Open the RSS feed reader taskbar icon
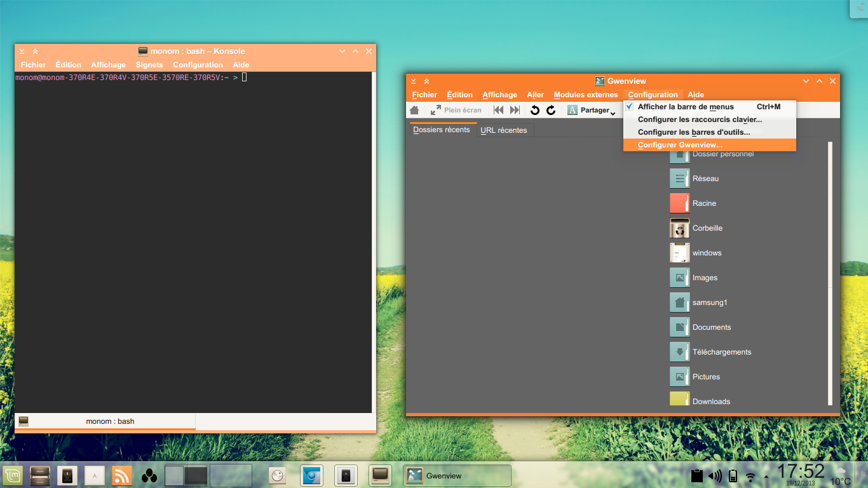The height and width of the screenshot is (488, 868). tap(121, 475)
